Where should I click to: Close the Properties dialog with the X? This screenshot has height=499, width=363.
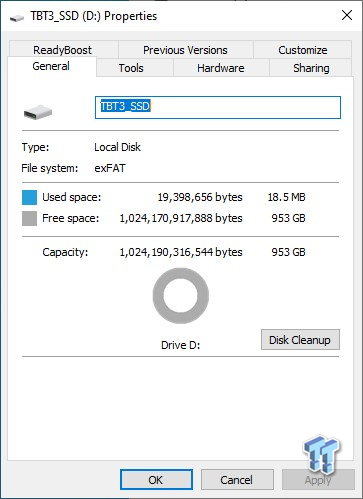(347, 15)
